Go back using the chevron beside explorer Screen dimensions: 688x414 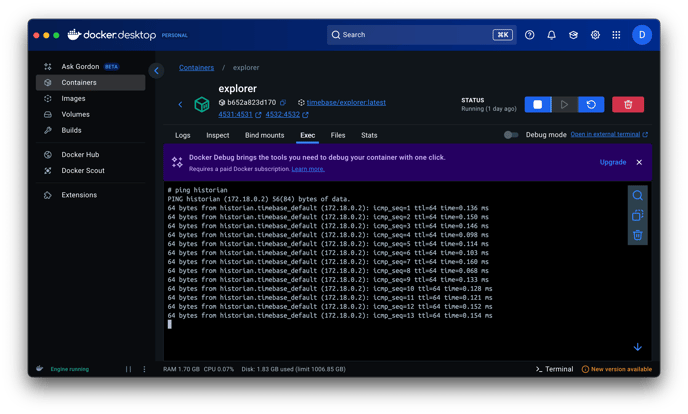point(181,104)
